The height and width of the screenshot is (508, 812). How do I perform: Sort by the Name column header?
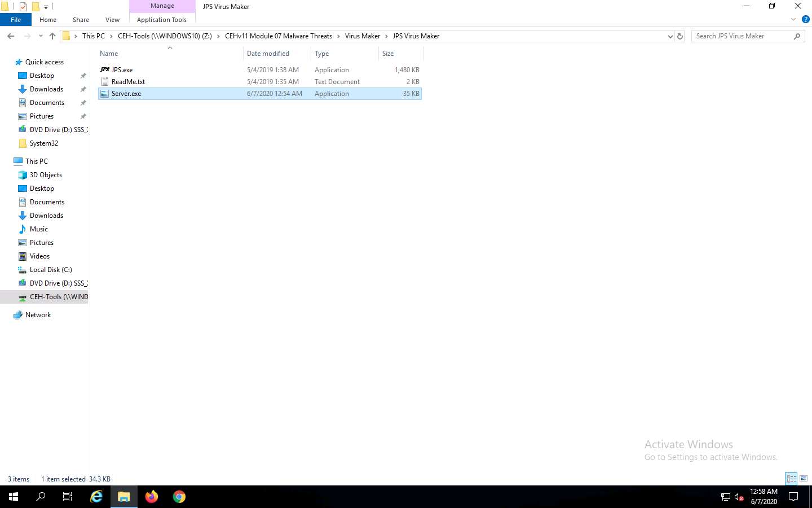point(170,54)
